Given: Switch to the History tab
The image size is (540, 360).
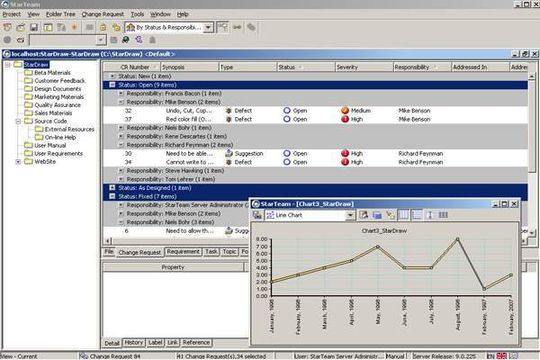Looking at the screenshot, I should click(x=133, y=342).
